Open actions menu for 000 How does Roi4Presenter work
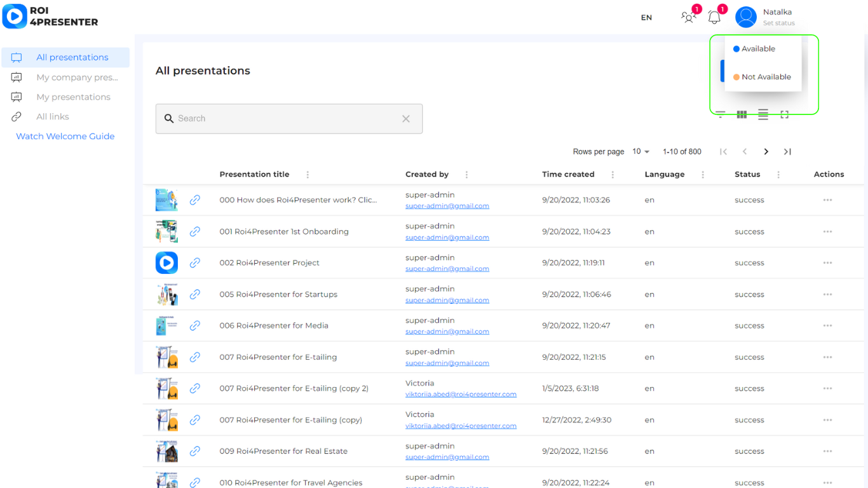This screenshot has width=868, height=488. pyautogui.click(x=827, y=200)
